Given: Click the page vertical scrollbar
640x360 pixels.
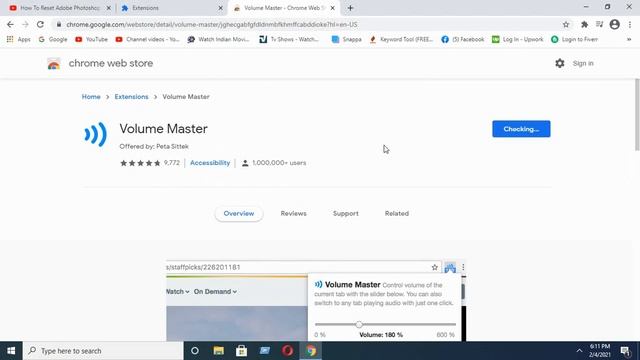Looking at the screenshot, I should 637,114.
